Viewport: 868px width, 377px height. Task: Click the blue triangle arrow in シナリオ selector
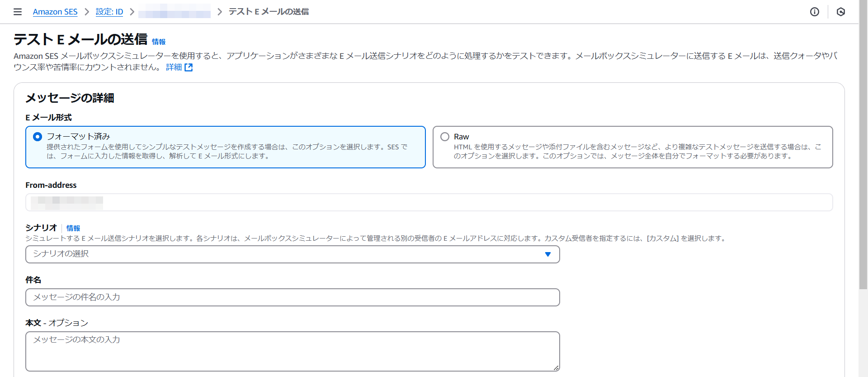[x=547, y=254]
